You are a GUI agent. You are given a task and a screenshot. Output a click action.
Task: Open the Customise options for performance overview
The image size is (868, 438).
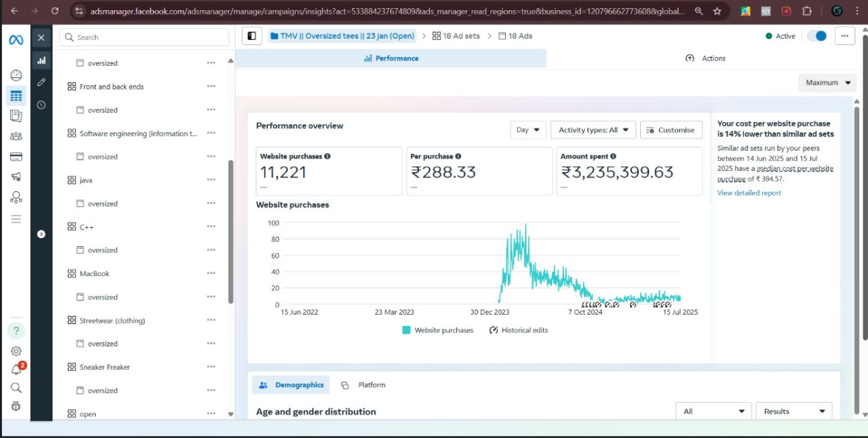point(671,130)
